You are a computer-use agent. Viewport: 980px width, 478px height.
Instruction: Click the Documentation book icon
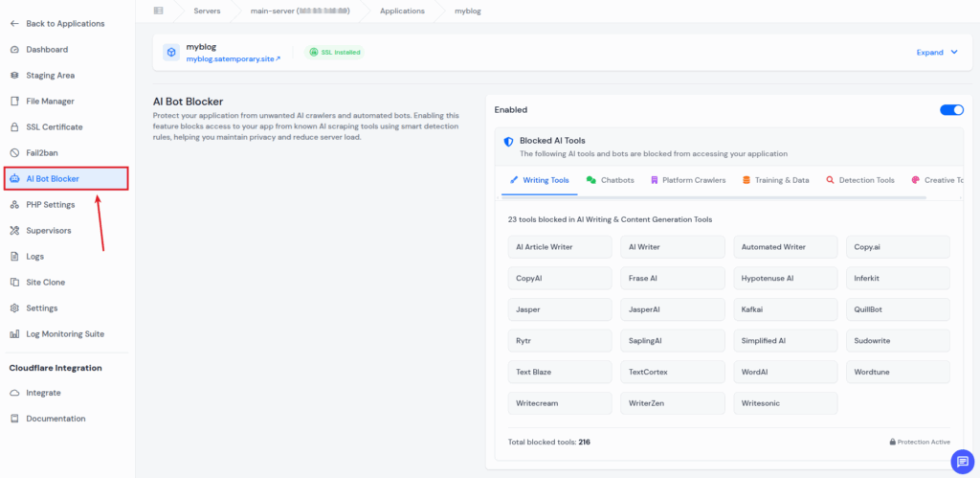(x=15, y=419)
